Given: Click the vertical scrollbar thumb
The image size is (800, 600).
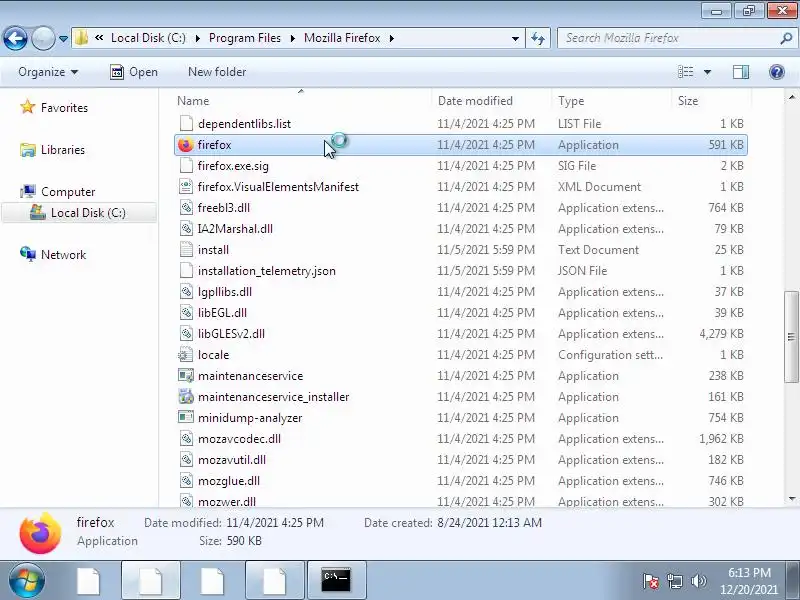Looking at the screenshot, I should pos(791,337).
